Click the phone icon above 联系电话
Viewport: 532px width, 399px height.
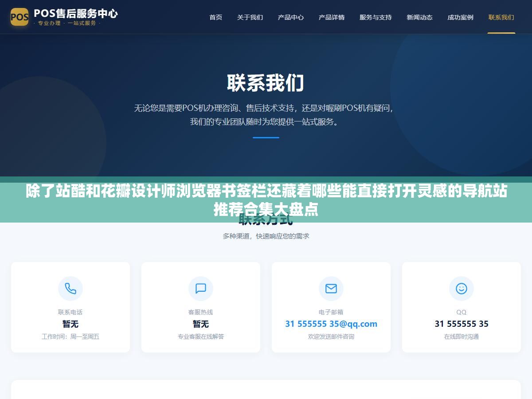tap(70, 289)
